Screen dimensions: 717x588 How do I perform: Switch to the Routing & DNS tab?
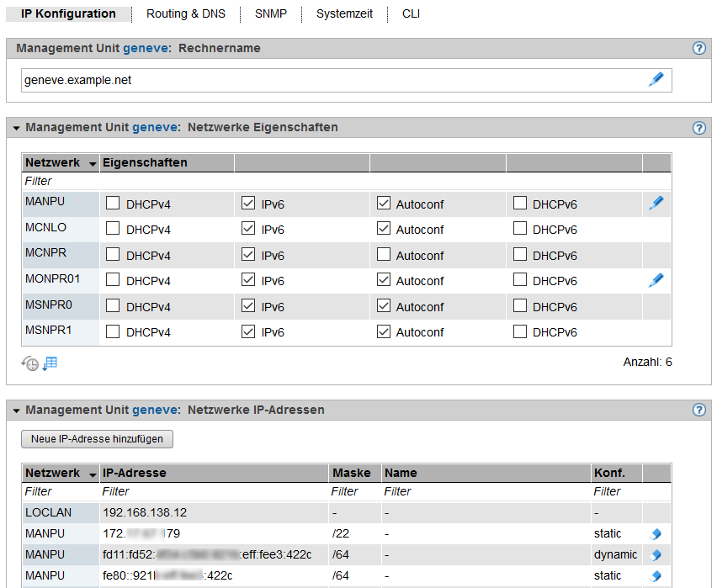[x=186, y=14]
